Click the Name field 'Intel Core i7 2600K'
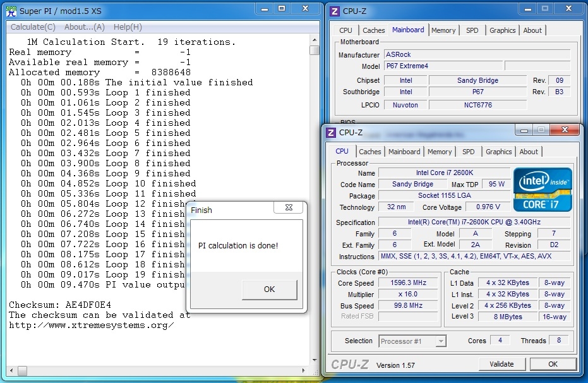This screenshot has height=383, width=588. (x=445, y=173)
